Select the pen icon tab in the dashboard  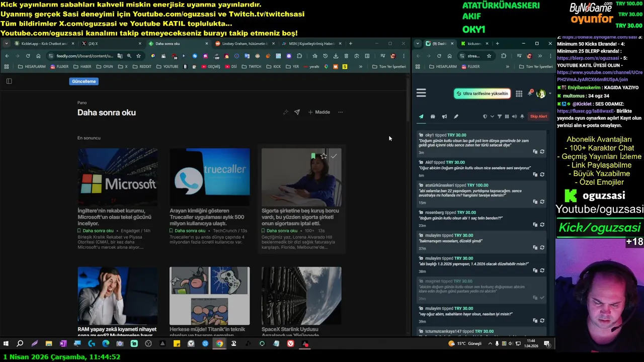click(456, 117)
